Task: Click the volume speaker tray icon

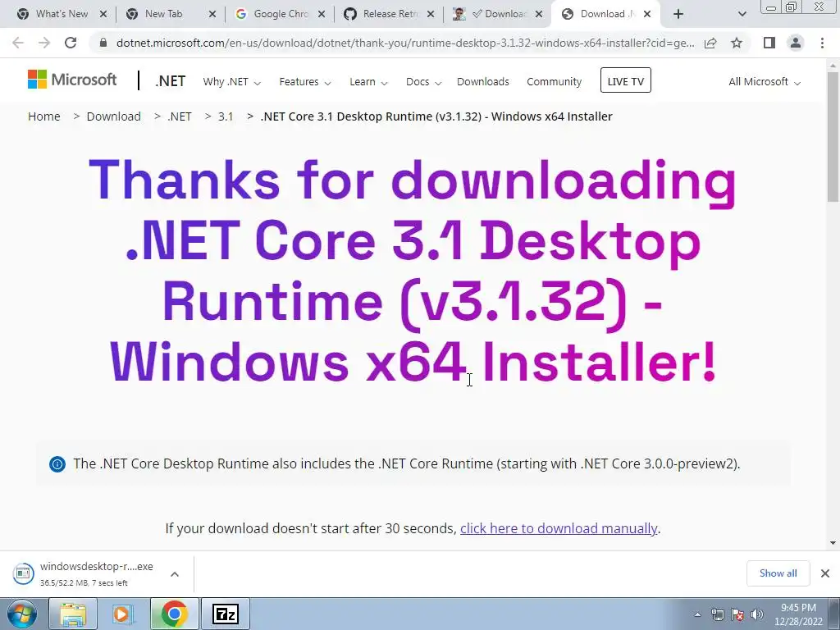Action: [x=757, y=615]
